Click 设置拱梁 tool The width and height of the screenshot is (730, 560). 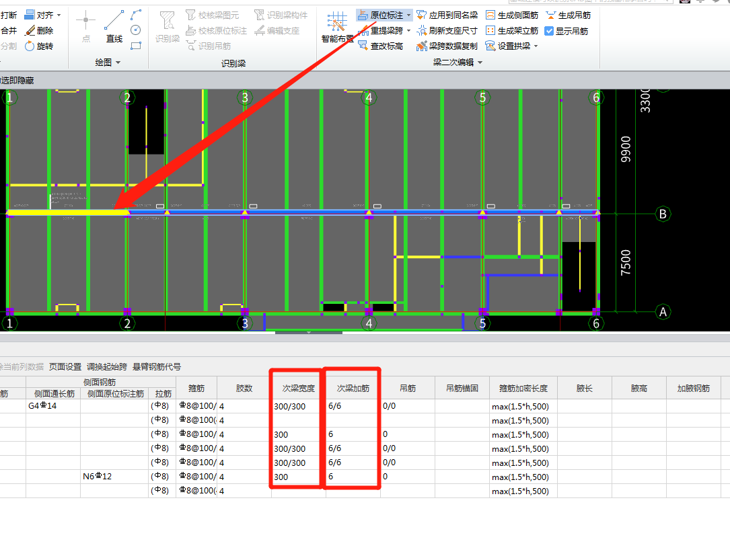point(508,46)
